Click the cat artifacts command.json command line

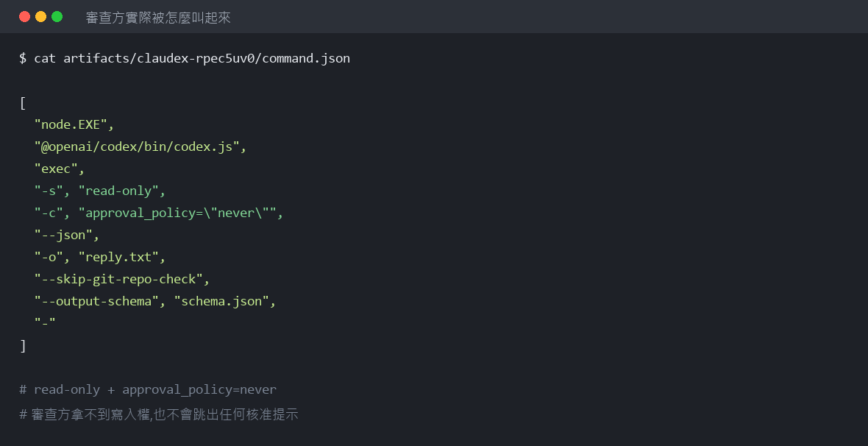click(185, 58)
